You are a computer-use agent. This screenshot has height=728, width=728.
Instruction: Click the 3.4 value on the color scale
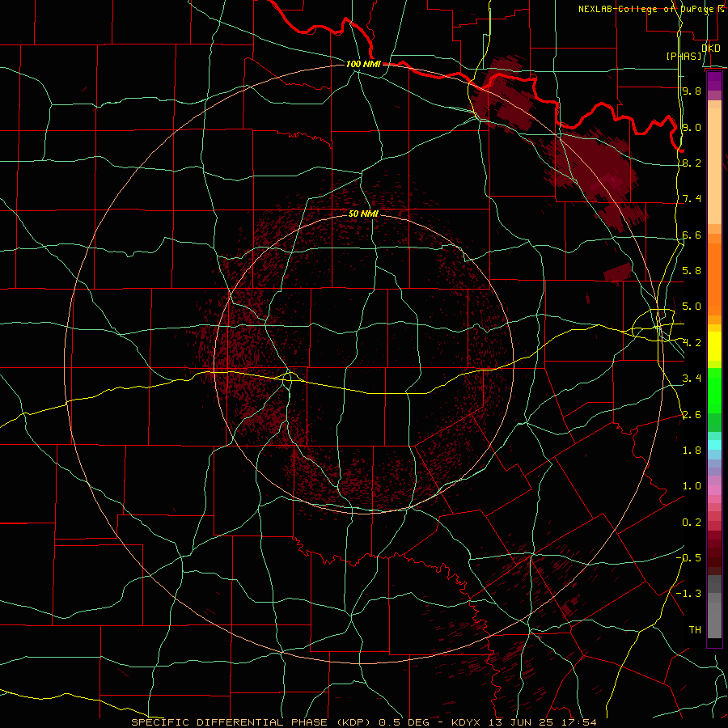point(692,379)
